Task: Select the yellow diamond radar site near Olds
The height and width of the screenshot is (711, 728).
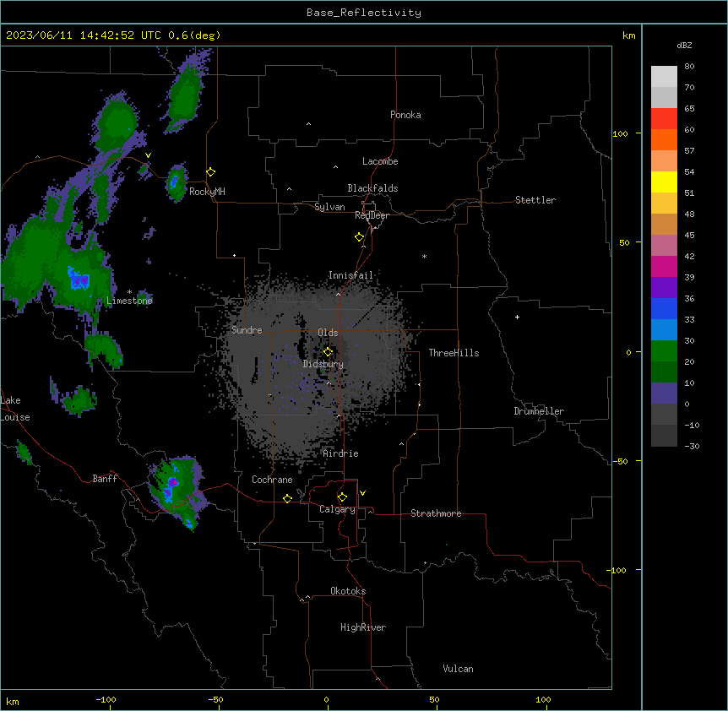Action: pos(328,352)
